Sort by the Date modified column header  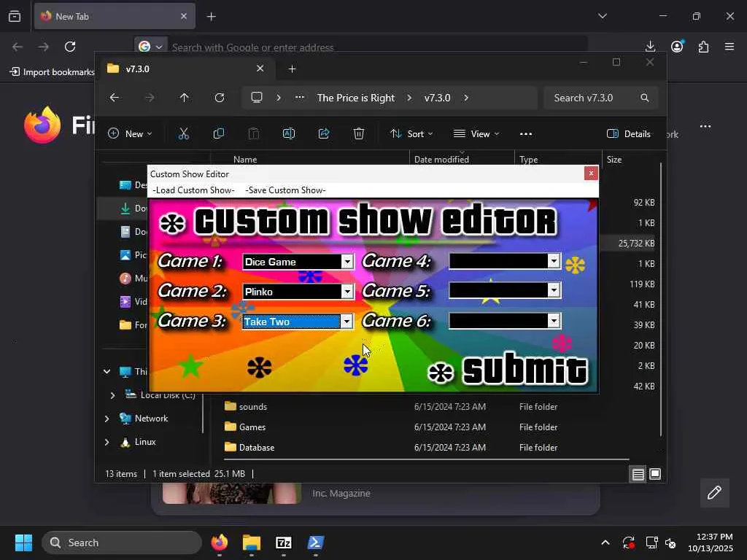(x=441, y=160)
